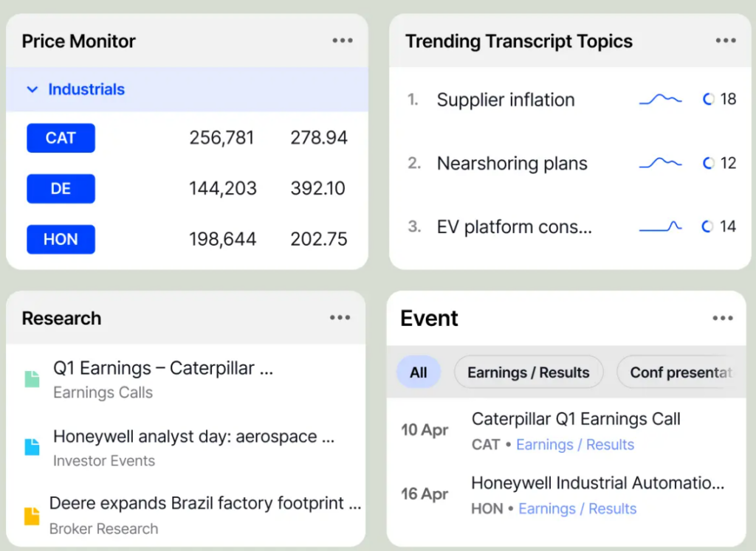The height and width of the screenshot is (551, 756).
Task: Click the sparkline chart for Nearshoring plans
Action: coord(661,163)
